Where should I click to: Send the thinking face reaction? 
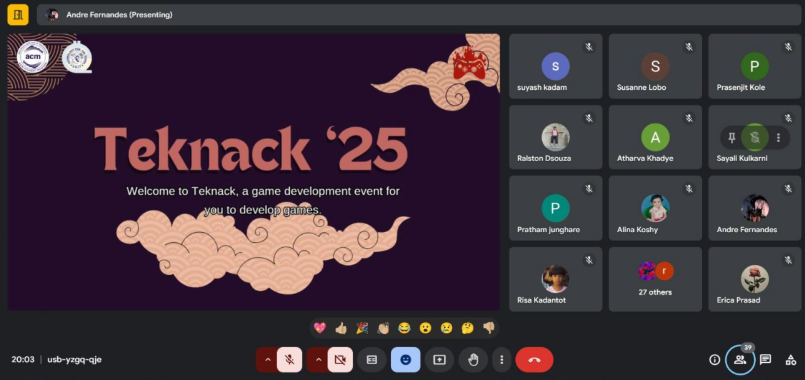click(467, 328)
